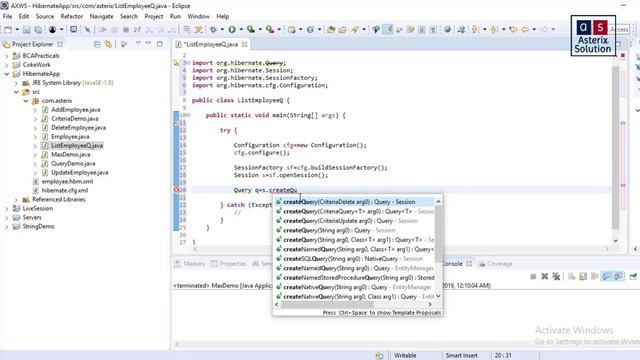Viewport: 640px width, 360px height.
Task: Open Project Explorer View Menu triangle
Action: 138,43
